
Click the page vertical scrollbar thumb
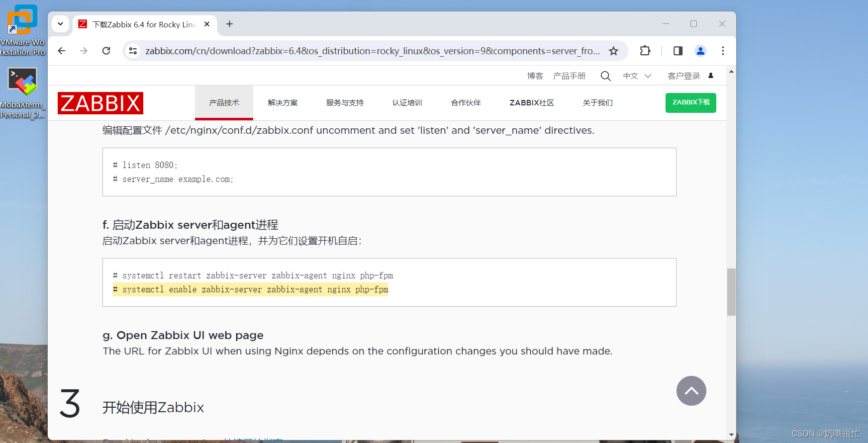click(x=731, y=292)
